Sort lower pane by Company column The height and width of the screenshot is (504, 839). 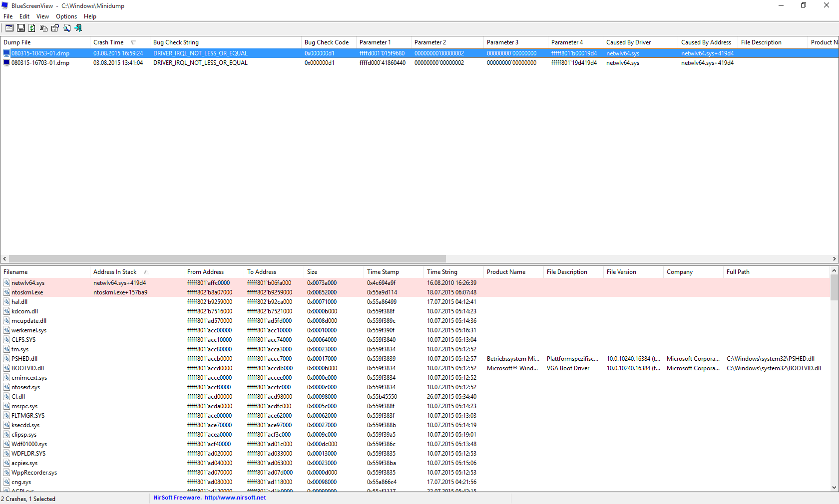(693, 272)
